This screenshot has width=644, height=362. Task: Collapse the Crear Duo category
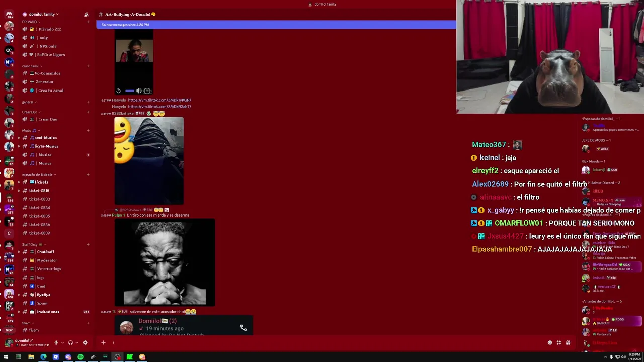click(x=31, y=112)
